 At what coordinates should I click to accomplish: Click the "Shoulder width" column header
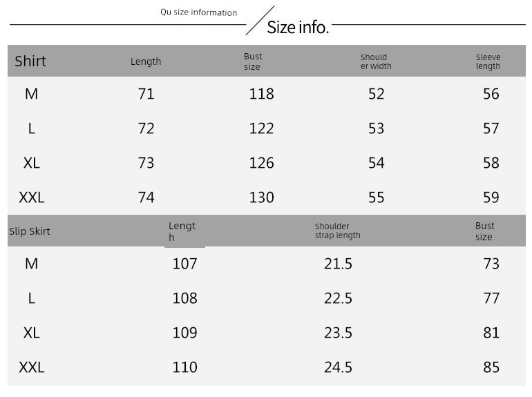tap(376, 61)
